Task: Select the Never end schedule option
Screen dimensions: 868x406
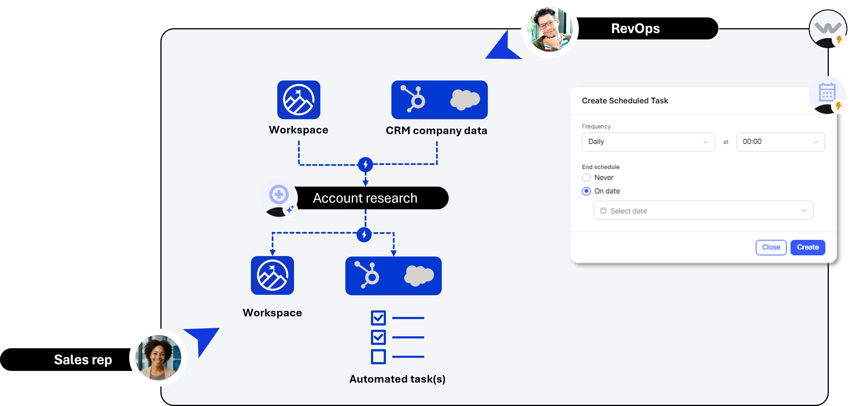Action: (x=586, y=177)
